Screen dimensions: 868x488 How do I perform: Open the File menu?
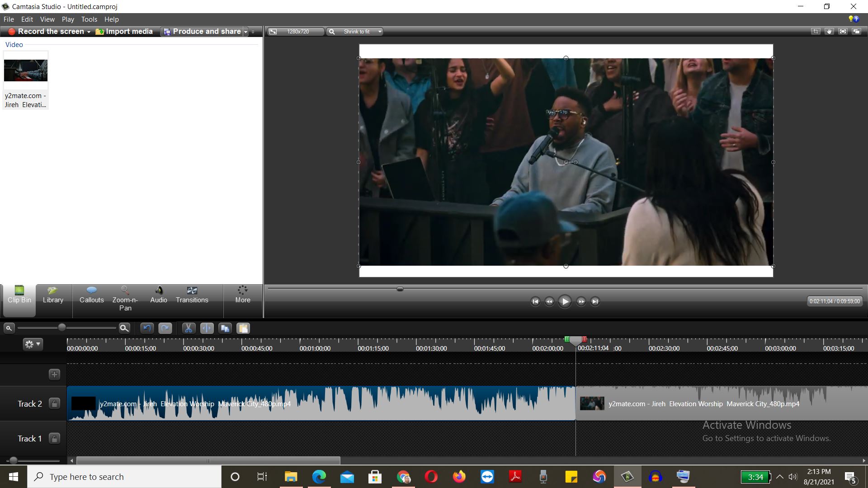click(9, 19)
